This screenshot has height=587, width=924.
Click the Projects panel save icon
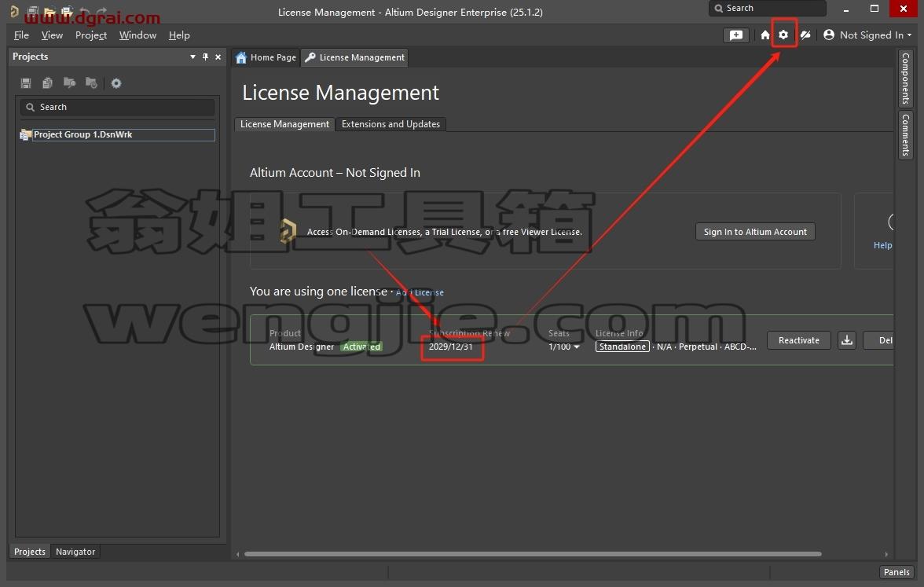point(26,83)
